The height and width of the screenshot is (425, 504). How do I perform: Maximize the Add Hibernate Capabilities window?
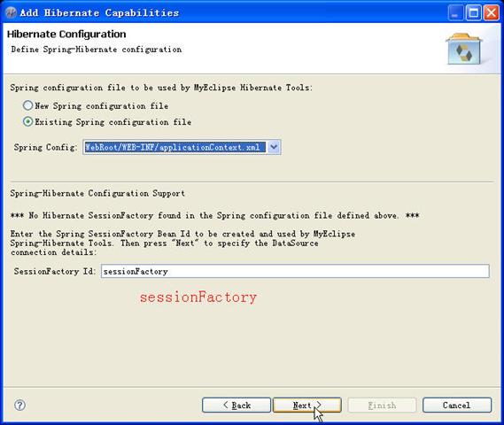pos(474,13)
